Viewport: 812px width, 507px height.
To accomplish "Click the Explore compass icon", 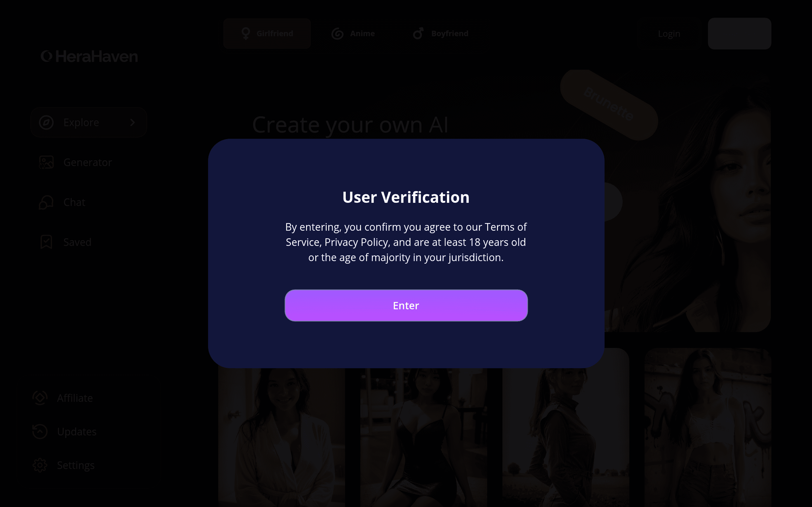I will 46,122.
